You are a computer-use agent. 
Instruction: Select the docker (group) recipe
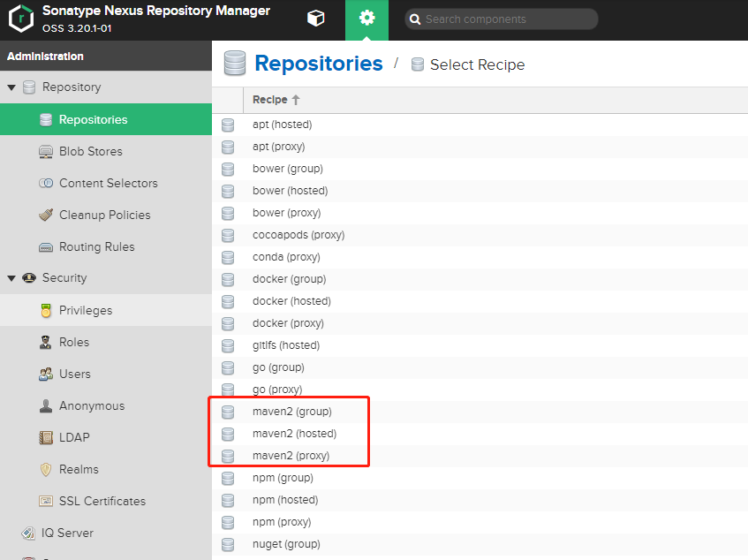[x=480, y=279]
